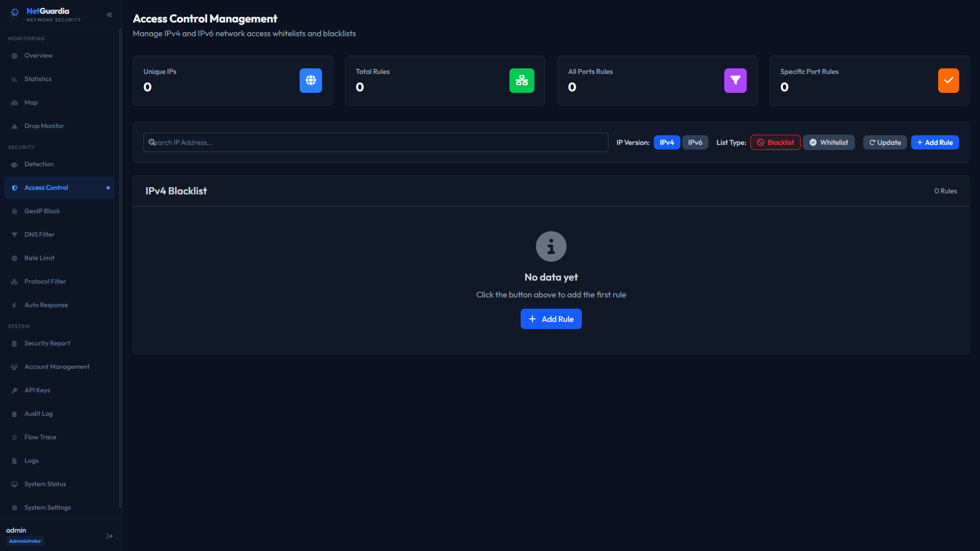The height and width of the screenshot is (551, 980).
Task: Open GeoIP Block menu item
Action: click(59, 211)
